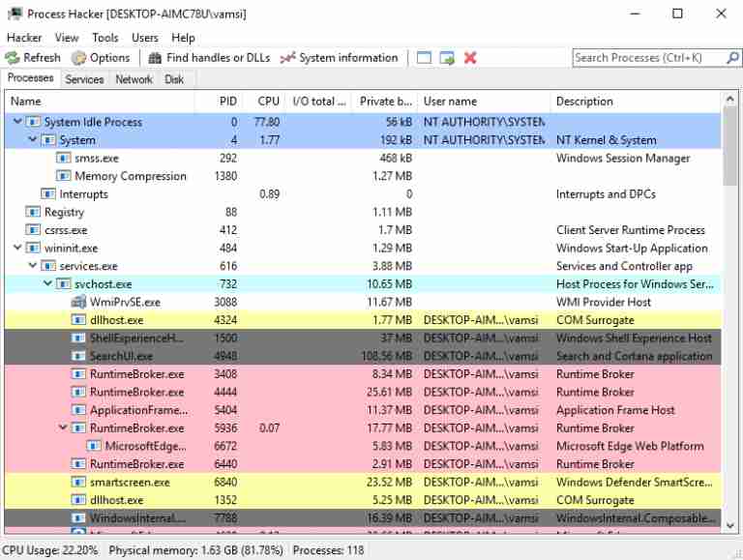Collapse the wininit.exe tree node
This screenshot has width=743, height=560.
17,248
